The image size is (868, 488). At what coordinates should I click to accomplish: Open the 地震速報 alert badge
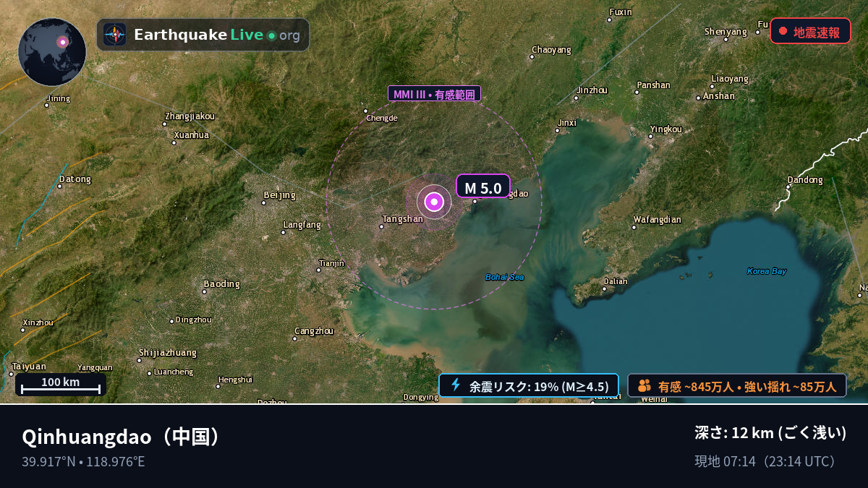coord(810,31)
